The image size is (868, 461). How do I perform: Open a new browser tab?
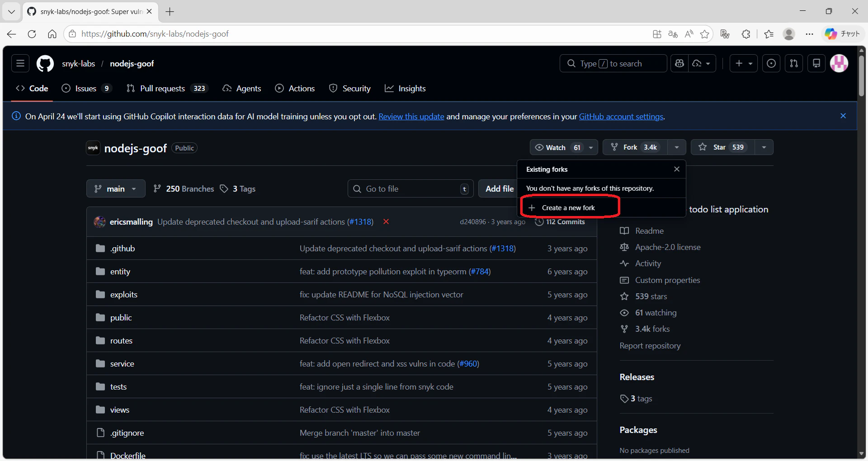(x=170, y=12)
